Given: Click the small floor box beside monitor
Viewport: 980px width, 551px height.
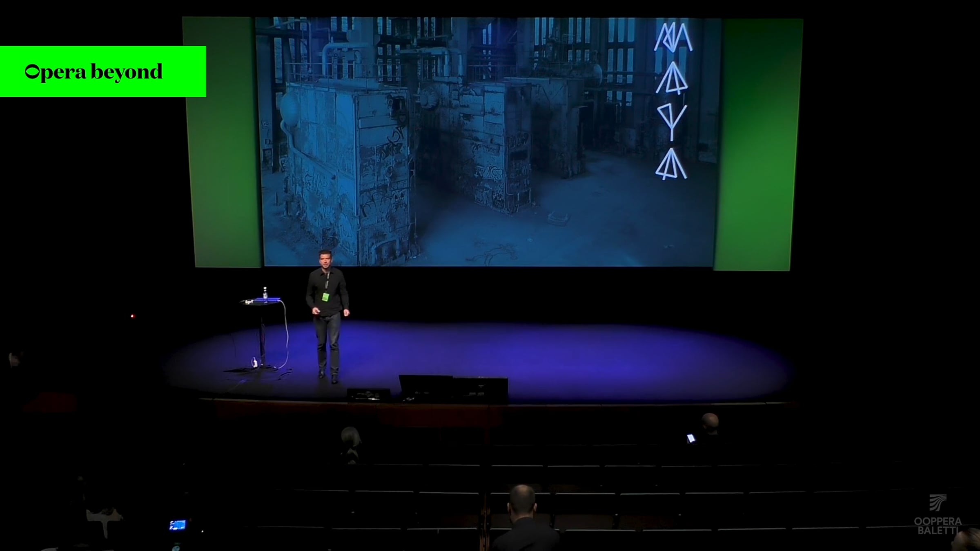Looking at the screenshot, I should 368,394.
